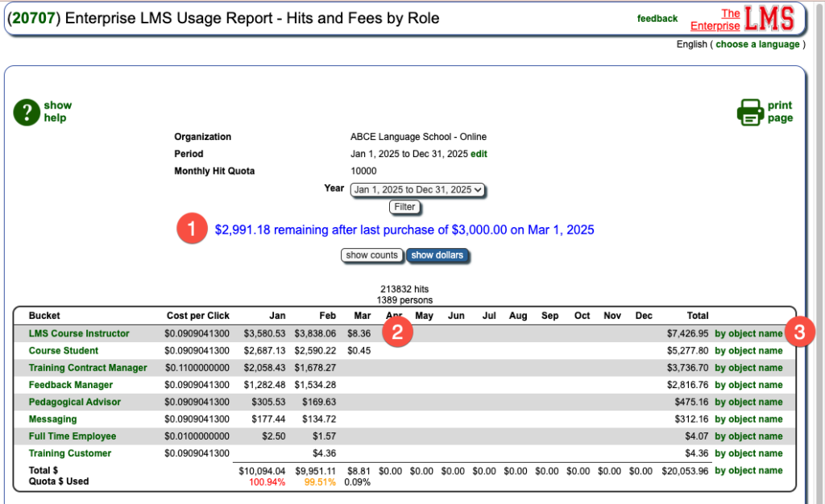Click the 1389 persons text
825x504 pixels.
point(404,300)
